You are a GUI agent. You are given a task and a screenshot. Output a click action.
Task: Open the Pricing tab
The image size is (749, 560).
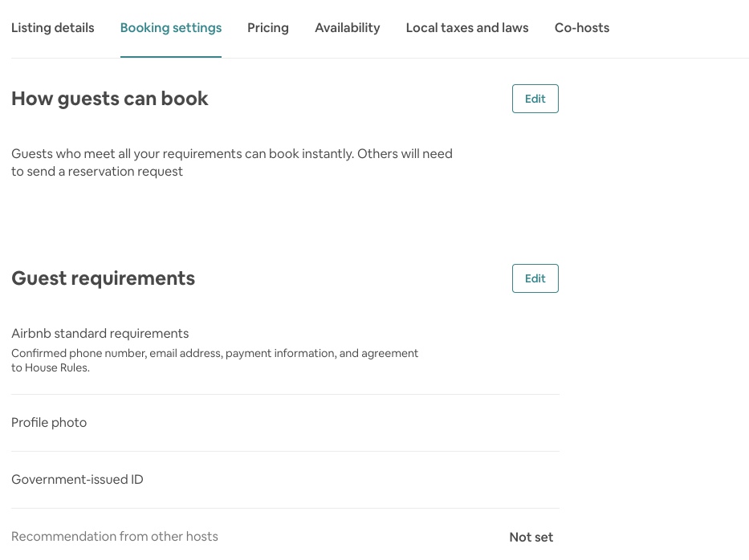pos(267,28)
